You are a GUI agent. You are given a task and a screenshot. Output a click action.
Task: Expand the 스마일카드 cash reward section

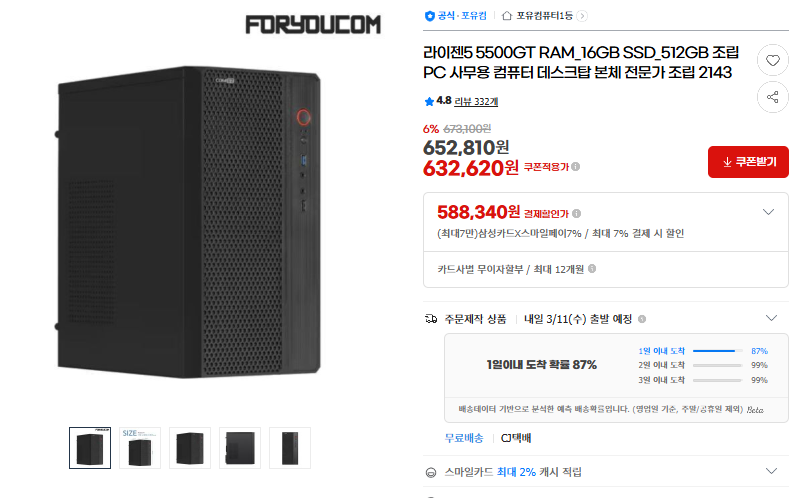(770, 471)
